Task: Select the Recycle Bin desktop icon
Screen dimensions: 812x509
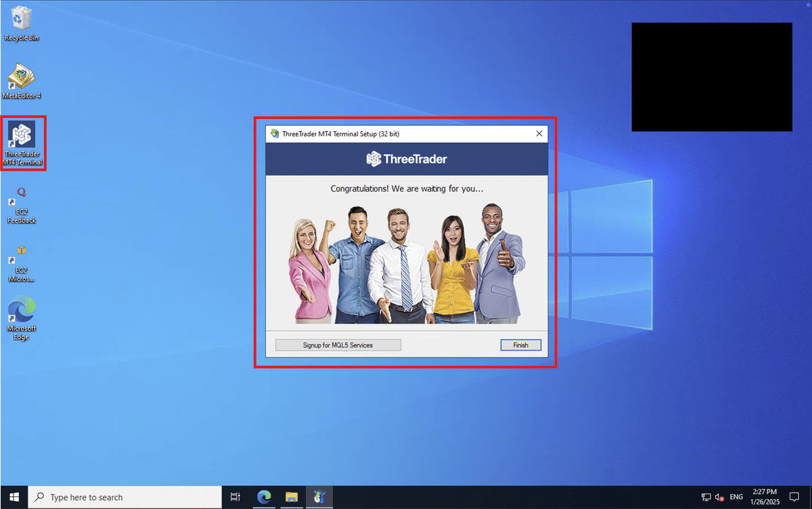Action: 22,24
